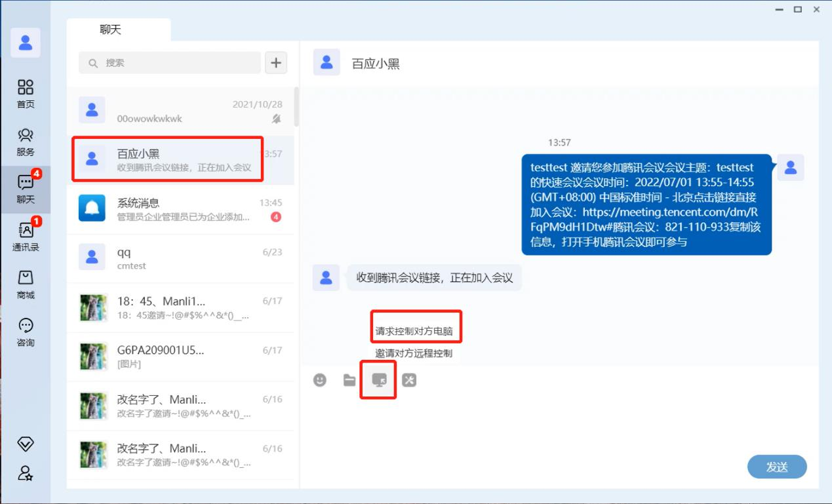Click the sender avatar beside blue message
Viewport: 832px width, 504px height.
[791, 168]
